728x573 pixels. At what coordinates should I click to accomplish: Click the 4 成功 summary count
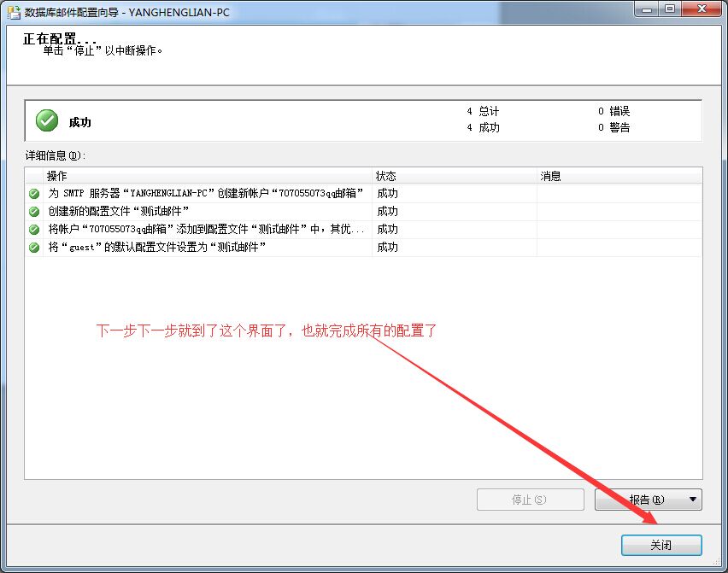click(483, 127)
